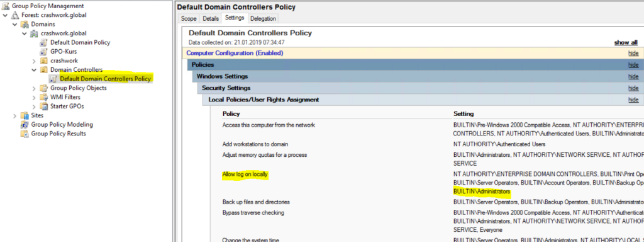Click the show all link

click(626, 42)
